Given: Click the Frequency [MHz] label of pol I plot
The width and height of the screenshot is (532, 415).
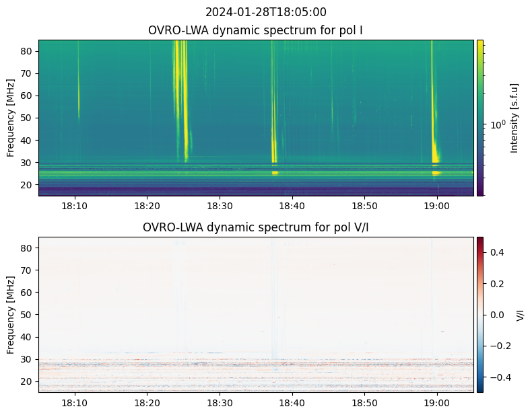Looking at the screenshot, I should point(11,118).
